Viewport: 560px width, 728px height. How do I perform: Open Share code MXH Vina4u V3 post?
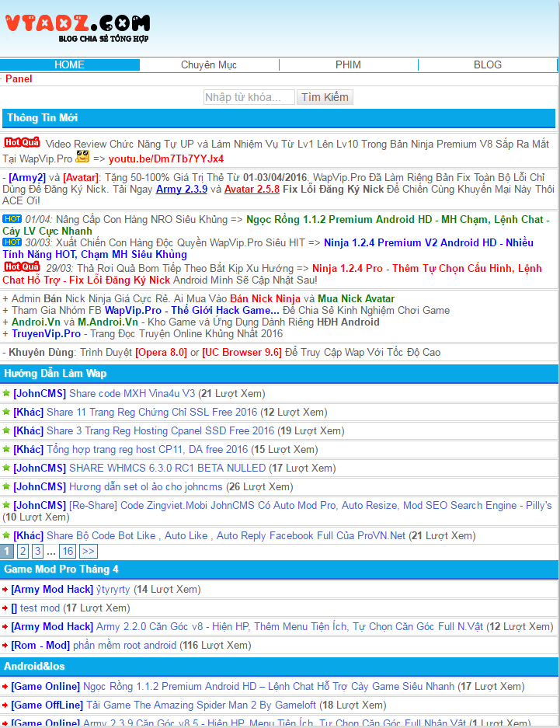coord(132,393)
